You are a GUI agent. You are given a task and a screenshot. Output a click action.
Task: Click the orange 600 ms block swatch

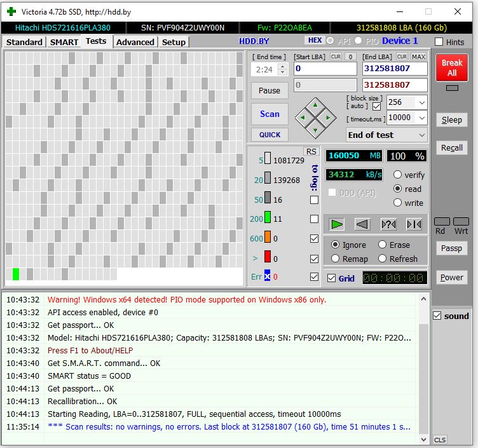coord(268,237)
